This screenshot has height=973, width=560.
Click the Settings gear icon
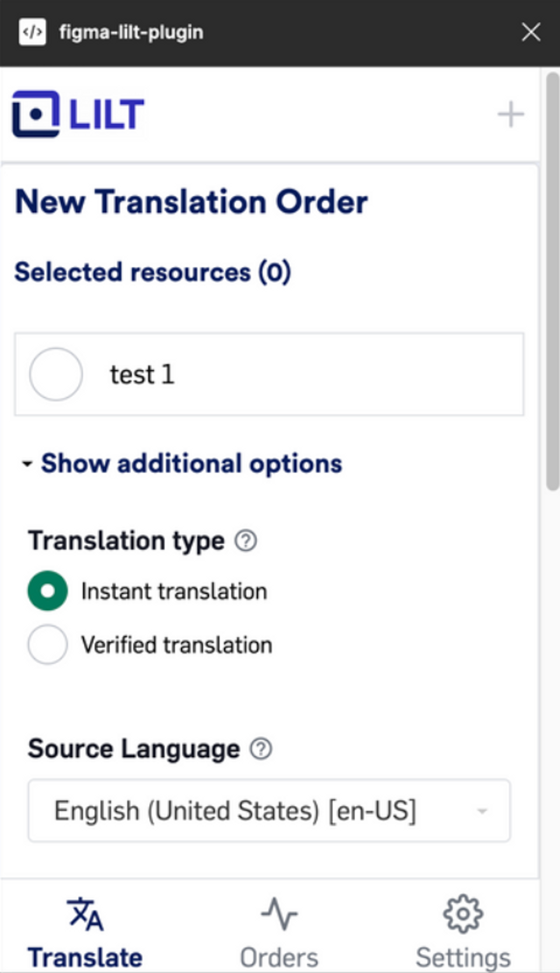click(463, 914)
